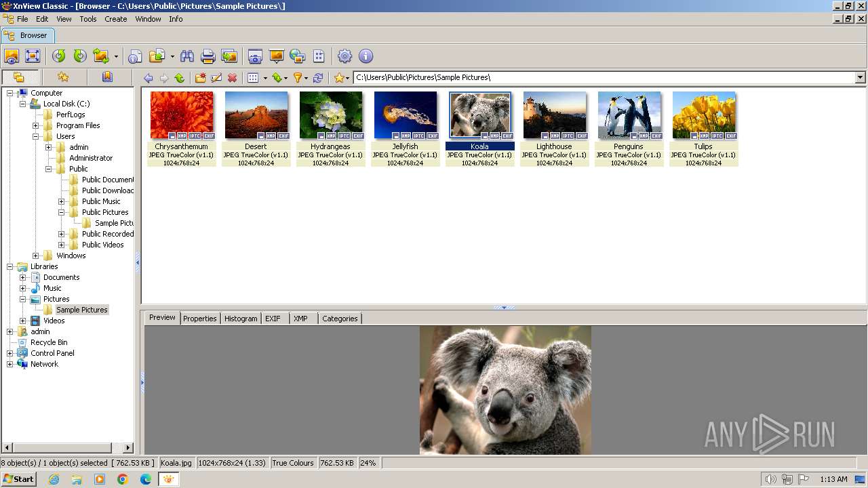The width and height of the screenshot is (868, 488).
Task: Open Chrome from the taskbar
Action: tap(123, 479)
